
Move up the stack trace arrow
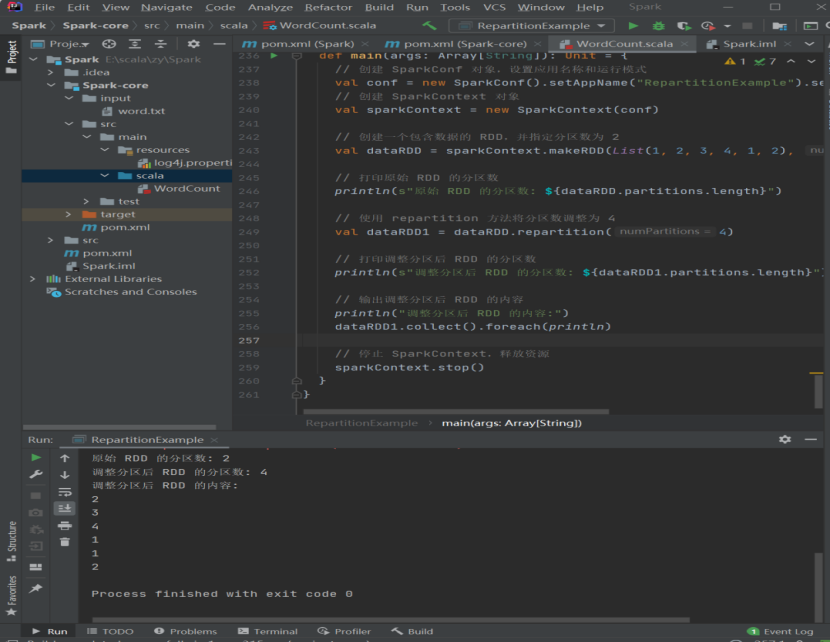(65, 458)
